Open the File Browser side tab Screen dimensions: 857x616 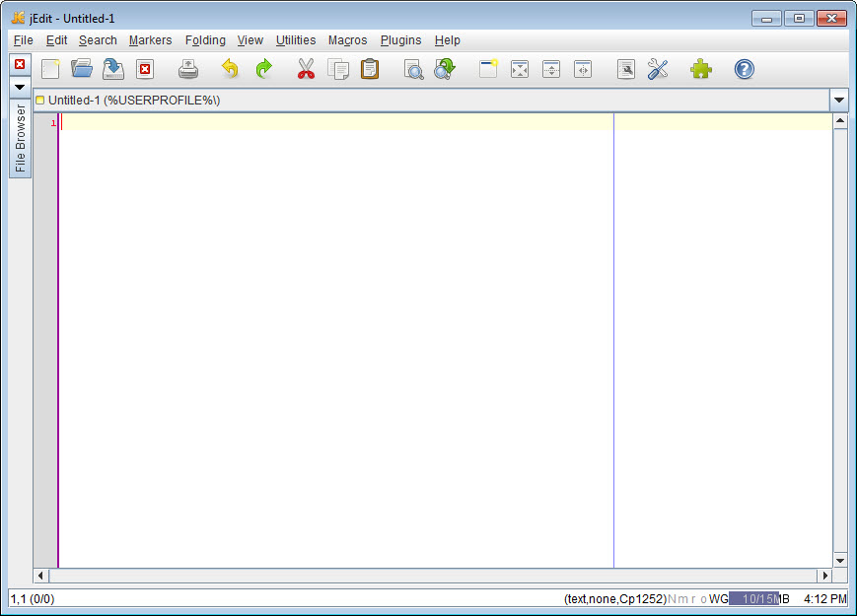21,138
